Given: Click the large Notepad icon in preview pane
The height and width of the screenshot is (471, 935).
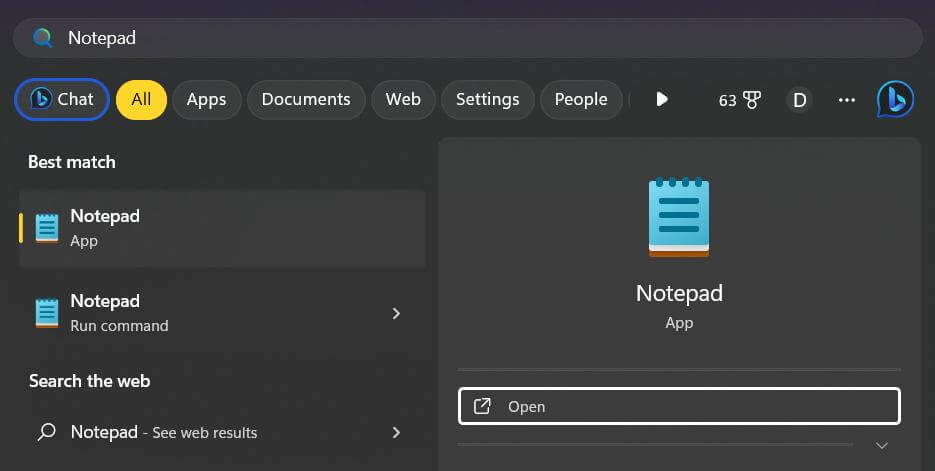Looking at the screenshot, I should tap(679, 217).
